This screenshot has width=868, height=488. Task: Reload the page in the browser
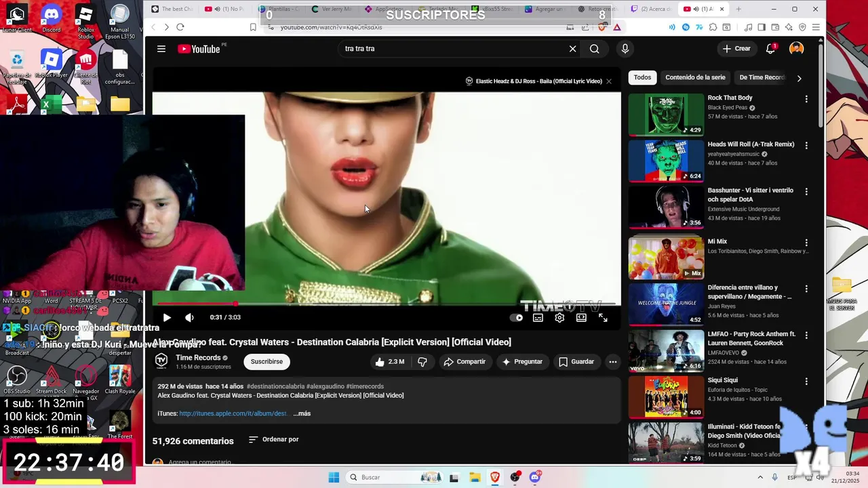click(180, 27)
